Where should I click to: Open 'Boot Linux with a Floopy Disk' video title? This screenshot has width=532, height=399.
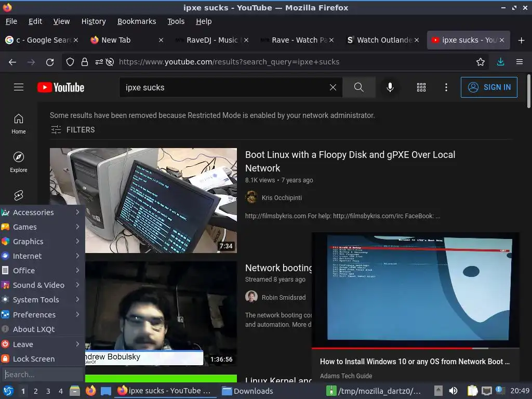point(350,162)
